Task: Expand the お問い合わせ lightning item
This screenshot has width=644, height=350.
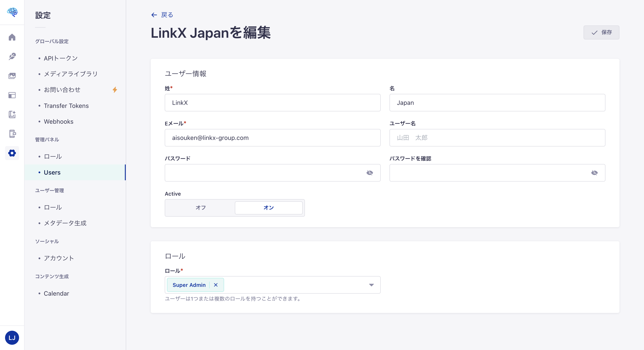Action: (115, 89)
